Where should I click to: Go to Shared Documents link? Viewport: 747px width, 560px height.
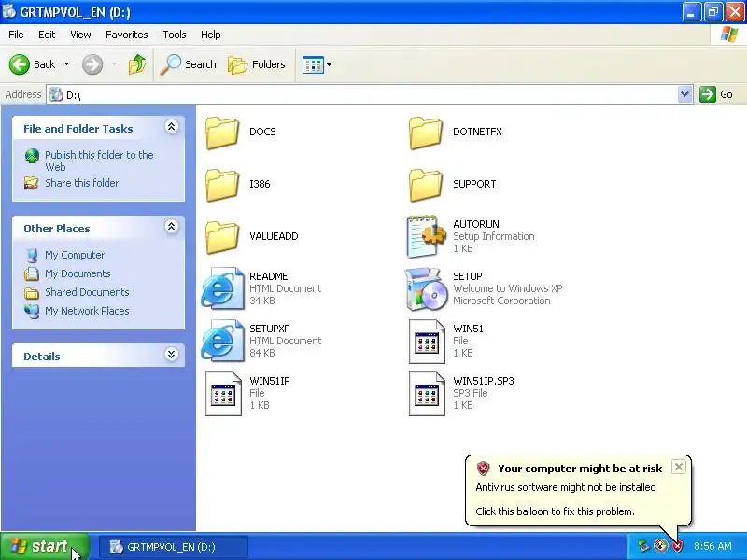pos(87,292)
